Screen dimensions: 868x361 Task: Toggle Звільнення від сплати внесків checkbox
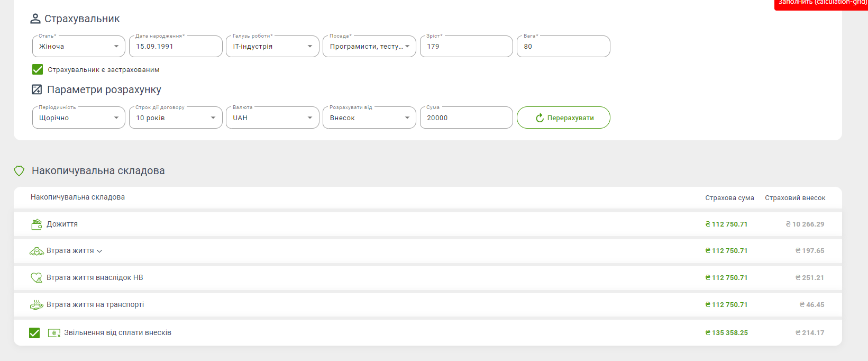coord(34,333)
